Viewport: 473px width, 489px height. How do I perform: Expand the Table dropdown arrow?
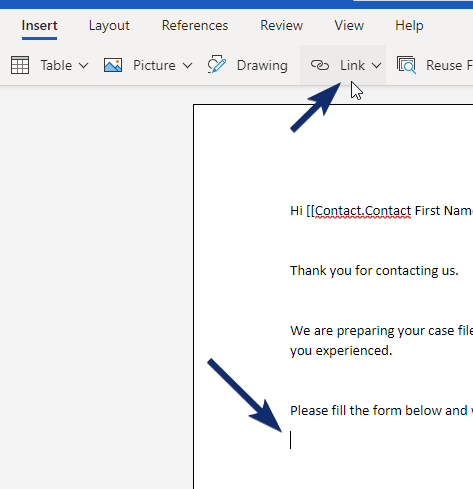pyautogui.click(x=84, y=65)
